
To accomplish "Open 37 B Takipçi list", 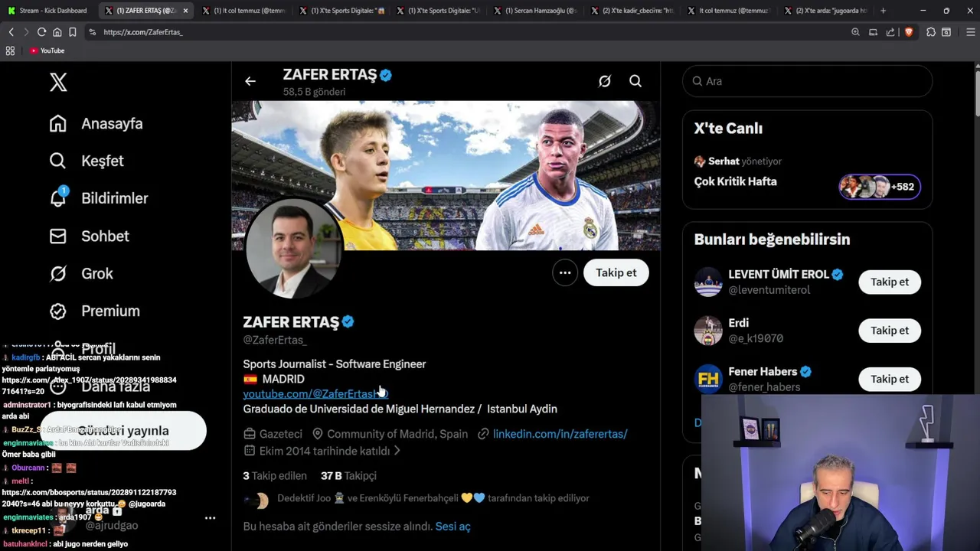I will [x=348, y=475].
